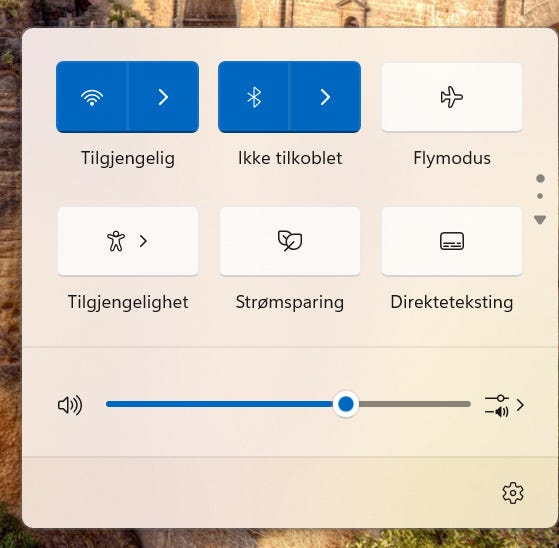
Task: Select the first page indicator dot
Action: click(540, 178)
